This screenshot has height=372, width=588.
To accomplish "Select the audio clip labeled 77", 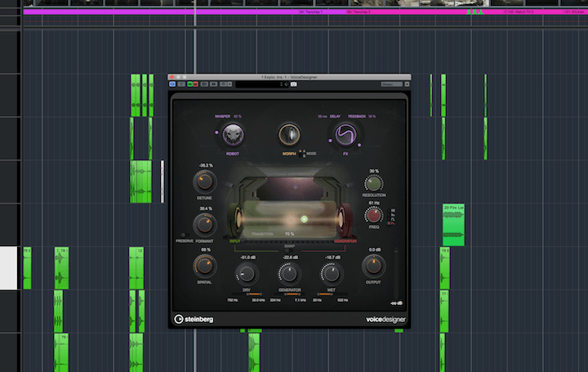I will click(x=444, y=311).
